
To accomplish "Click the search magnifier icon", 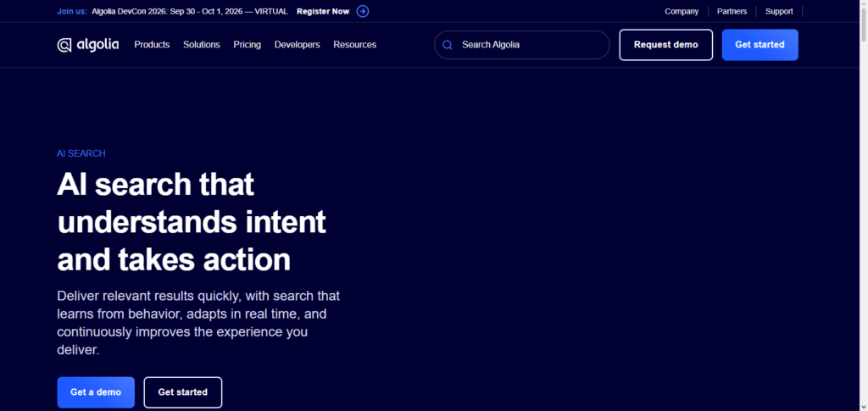I will (x=448, y=45).
